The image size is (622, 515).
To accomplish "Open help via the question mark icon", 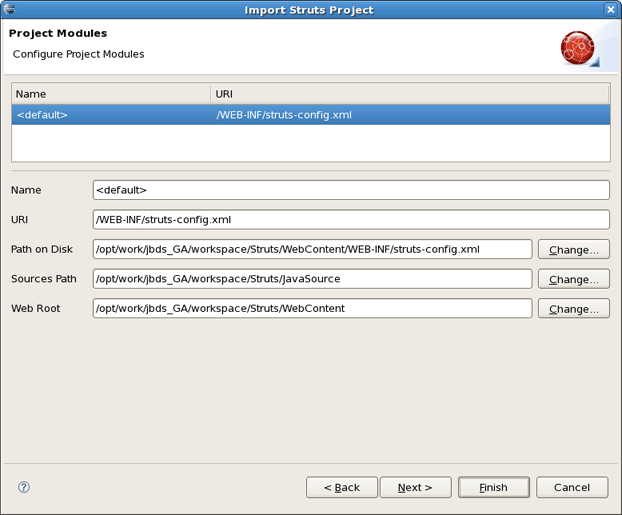I will [x=24, y=487].
